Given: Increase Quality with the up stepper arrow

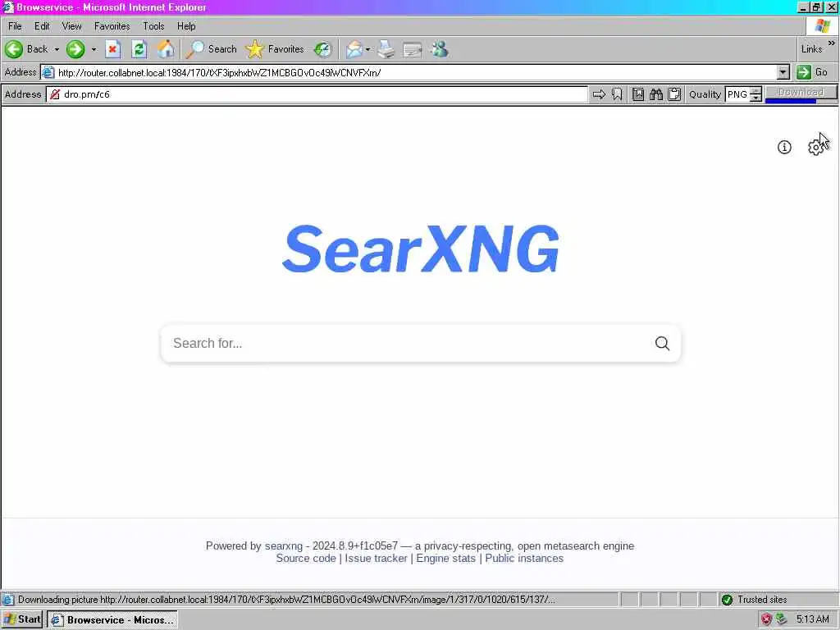Looking at the screenshot, I should pos(756,90).
